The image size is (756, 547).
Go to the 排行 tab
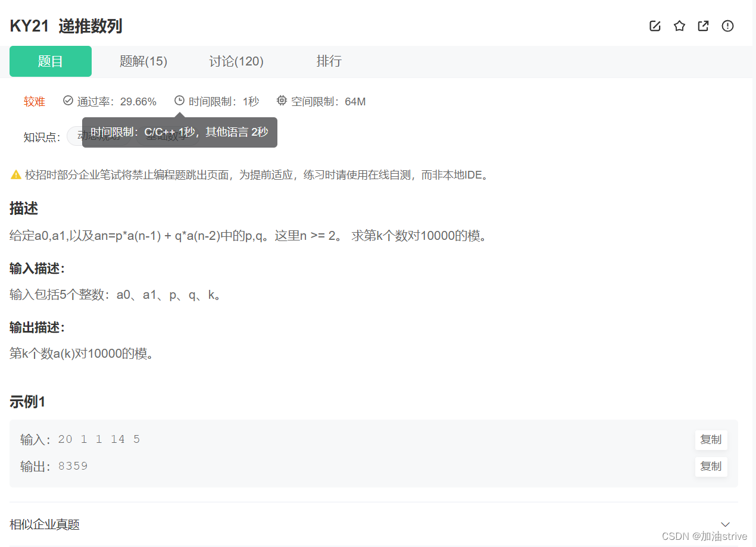(329, 61)
